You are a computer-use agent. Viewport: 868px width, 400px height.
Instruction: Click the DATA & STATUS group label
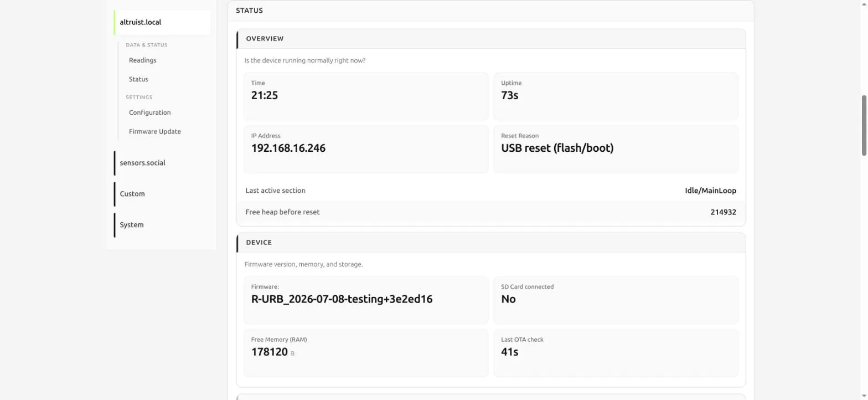tap(146, 45)
